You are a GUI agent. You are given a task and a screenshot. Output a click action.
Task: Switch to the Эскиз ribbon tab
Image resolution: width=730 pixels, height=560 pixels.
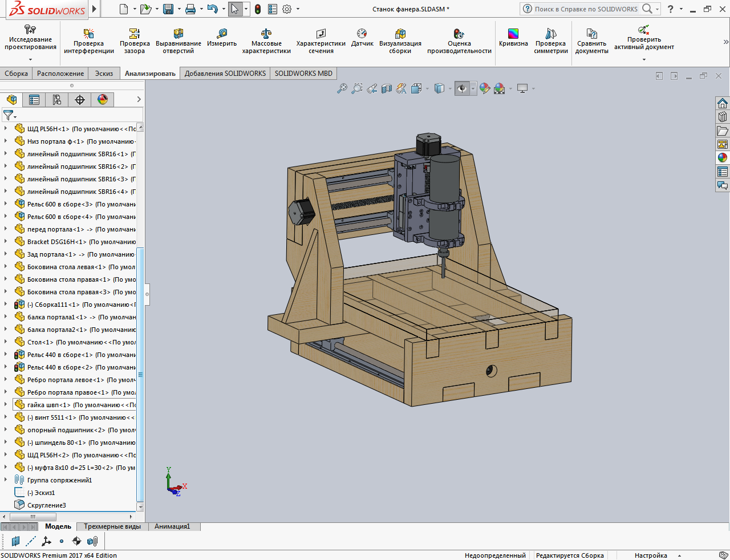[104, 74]
